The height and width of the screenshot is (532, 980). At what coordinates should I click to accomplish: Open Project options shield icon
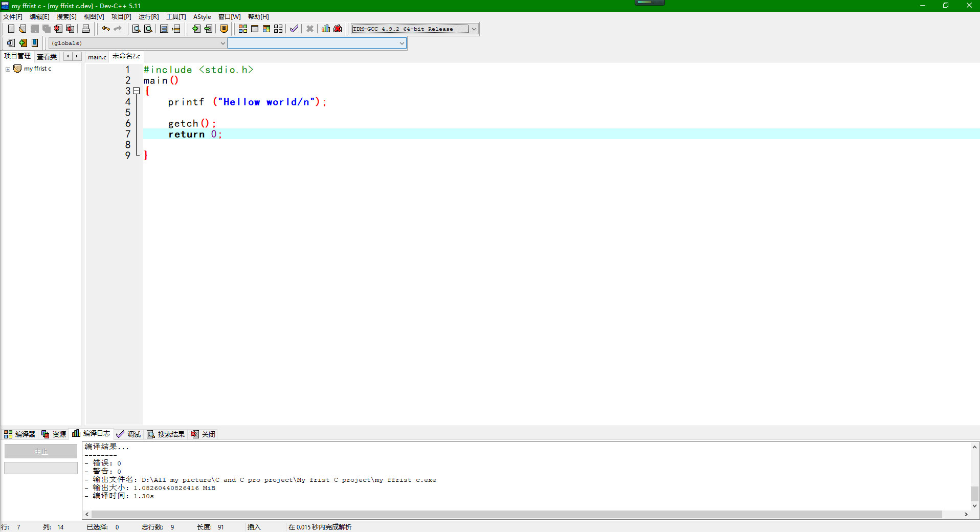tap(224, 29)
